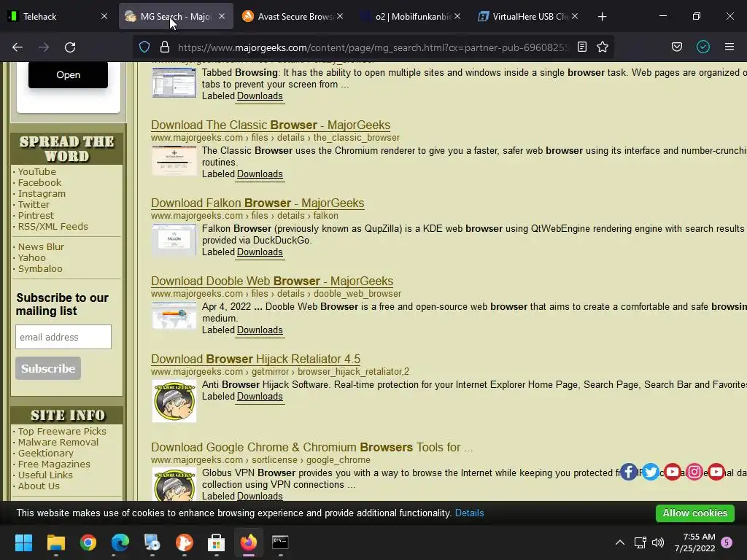Click the Allow cookies button

pyautogui.click(x=695, y=513)
